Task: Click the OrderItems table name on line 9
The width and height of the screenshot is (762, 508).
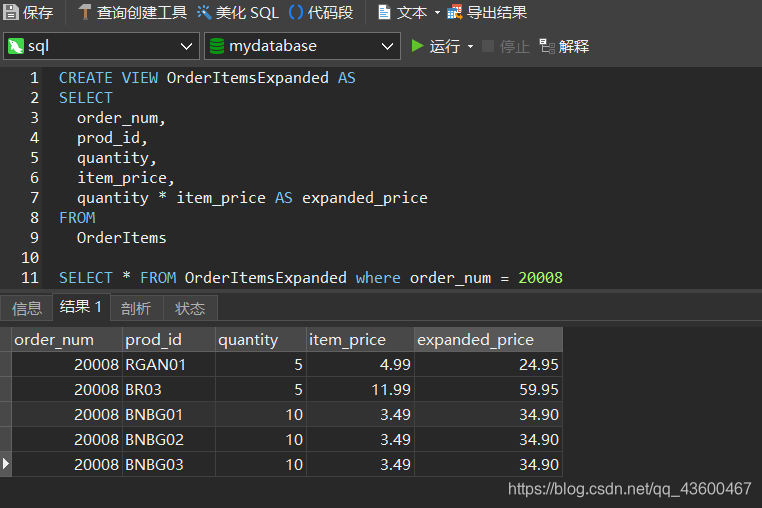Action: tap(121, 238)
